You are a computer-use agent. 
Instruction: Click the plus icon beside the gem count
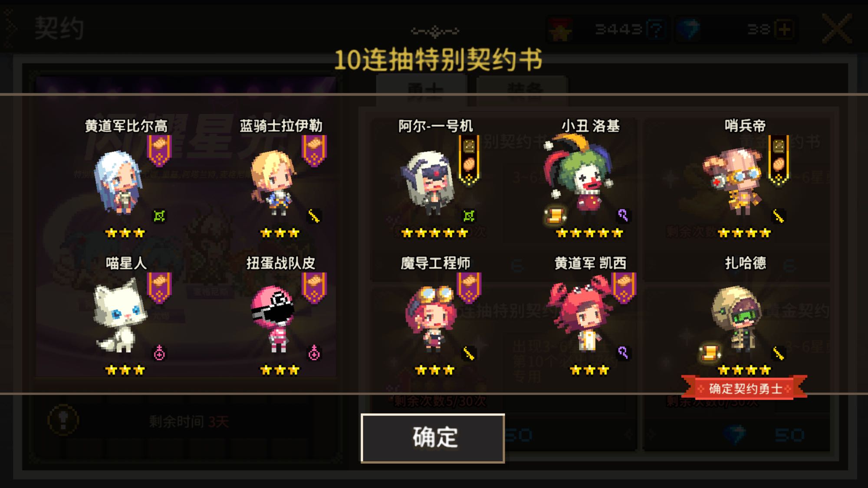coord(785,29)
